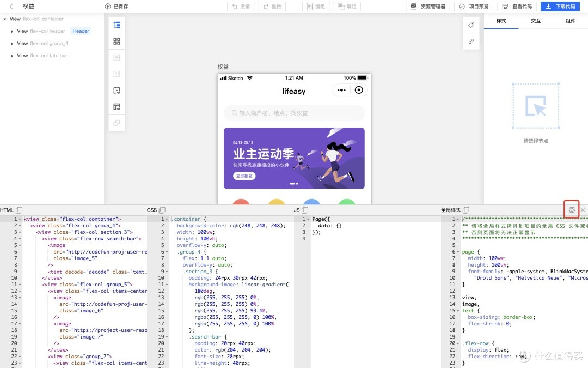
Task: Fold the .container rule at CSS line 1
Action: [167, 219]
